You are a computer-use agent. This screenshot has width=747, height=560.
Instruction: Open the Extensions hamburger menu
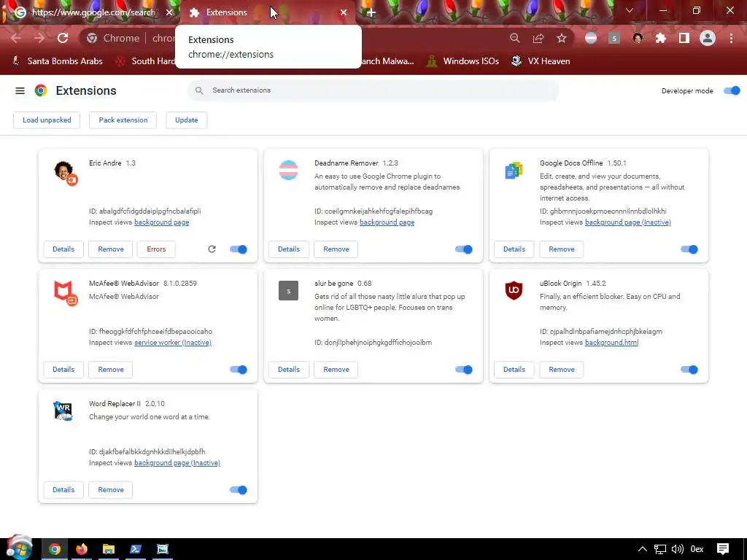[20, 90]
